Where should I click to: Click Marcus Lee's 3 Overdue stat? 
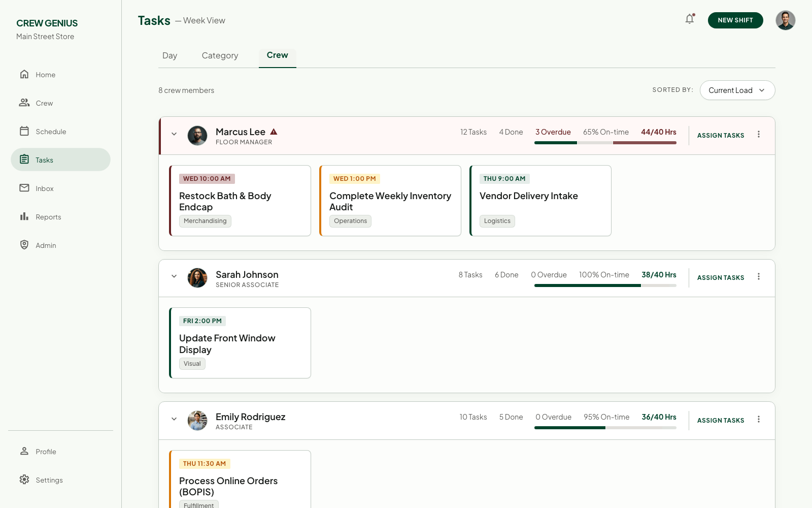pyautogui.click(x=553, y=132)
